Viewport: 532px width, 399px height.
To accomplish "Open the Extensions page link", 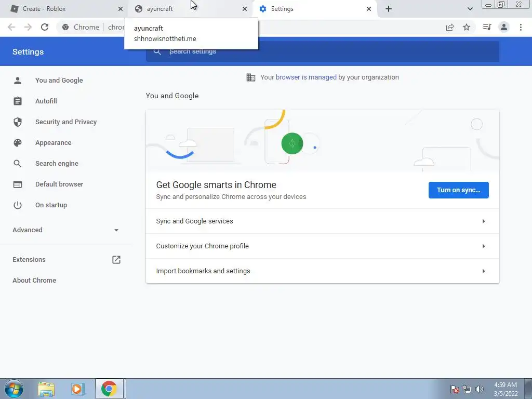I will 29,260.
